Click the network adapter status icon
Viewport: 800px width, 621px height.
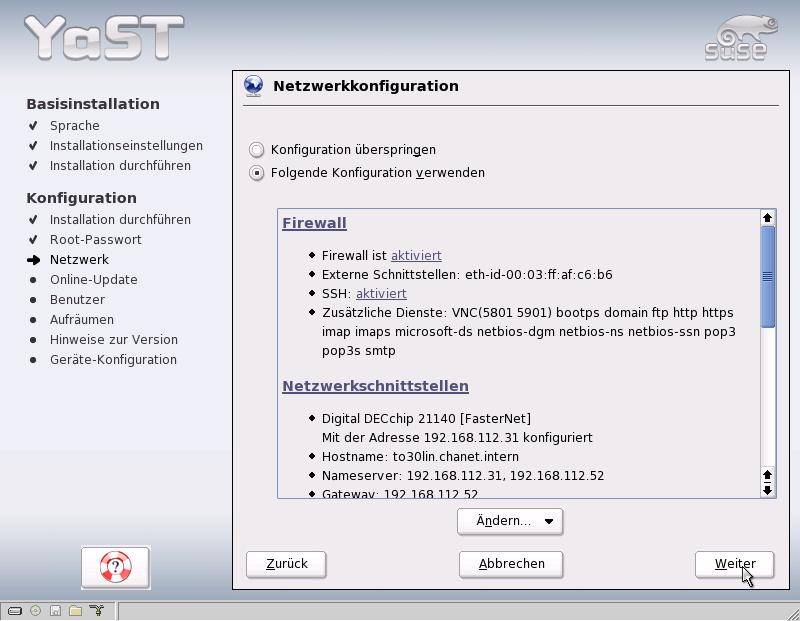[96, 610]
